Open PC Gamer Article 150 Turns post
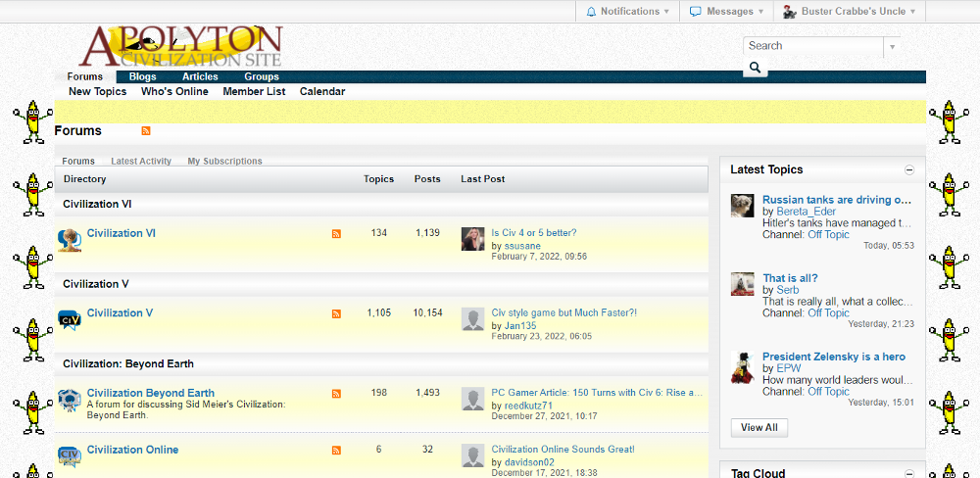The height and width of the screenshot is (478, 980). [x=598, y=393]
